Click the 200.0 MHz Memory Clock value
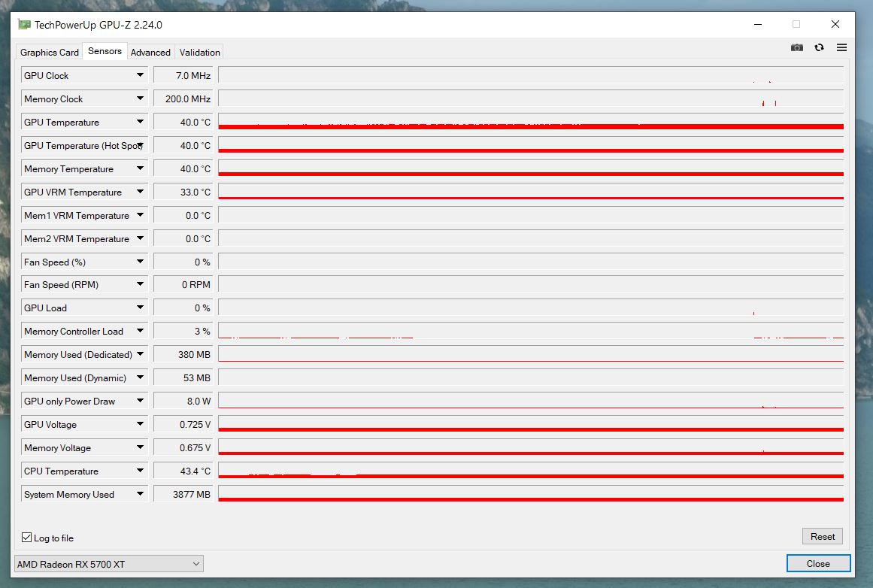Screen dimensions: 873x588 [183, 99]
